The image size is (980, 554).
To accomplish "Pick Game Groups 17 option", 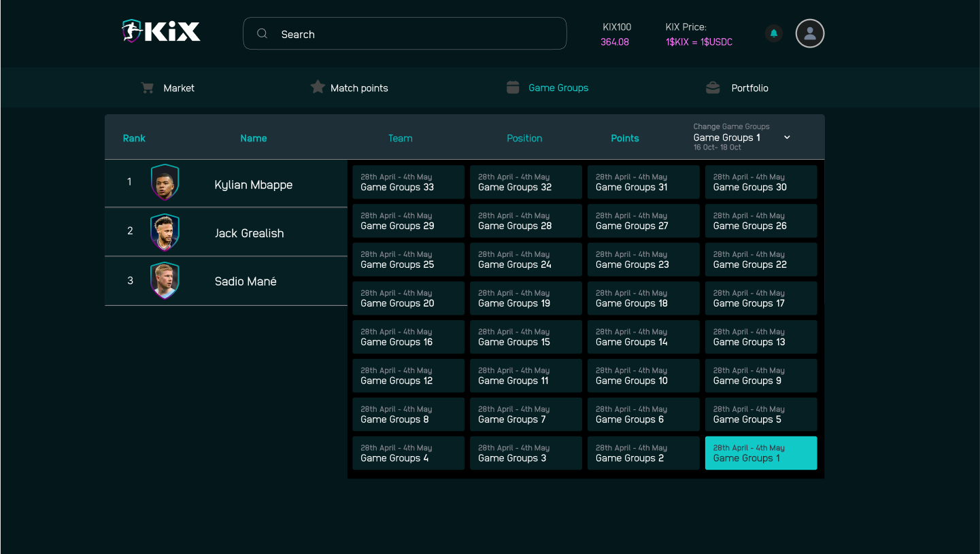I will point(761,298).
